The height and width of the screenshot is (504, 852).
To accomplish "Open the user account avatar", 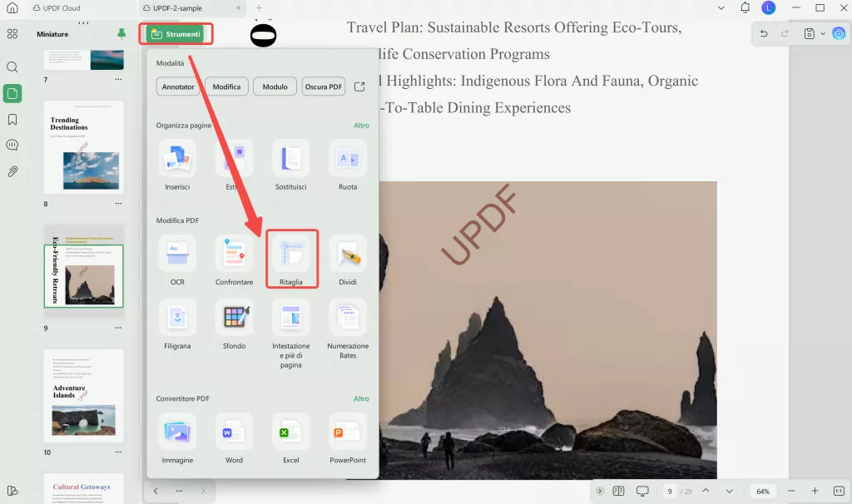I will pos(768,8).
